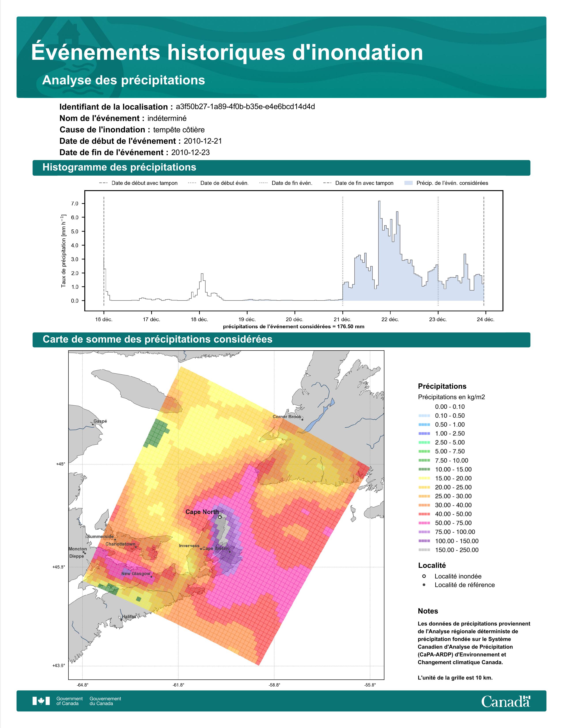Viewport: 563px width, 728px height.
Task: Click the 176.50 mm precipitation total caption
Action: pos(293,327)
